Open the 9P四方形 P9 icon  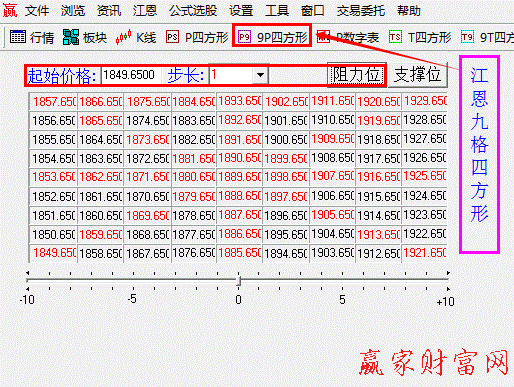pyautogui.click(x=244, y=37)
